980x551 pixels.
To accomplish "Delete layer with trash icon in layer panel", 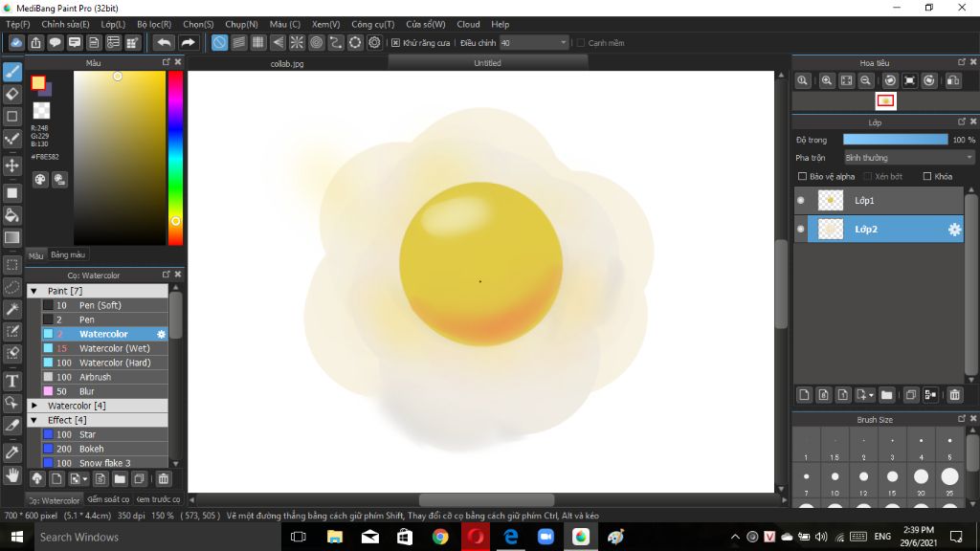I will click(x=954, y=395).
